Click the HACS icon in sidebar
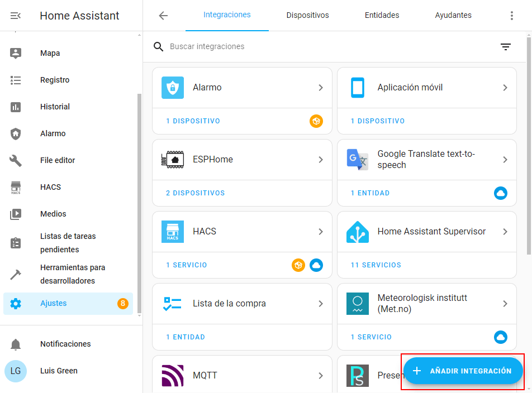The image size is (532, 393). pos(16,187)
